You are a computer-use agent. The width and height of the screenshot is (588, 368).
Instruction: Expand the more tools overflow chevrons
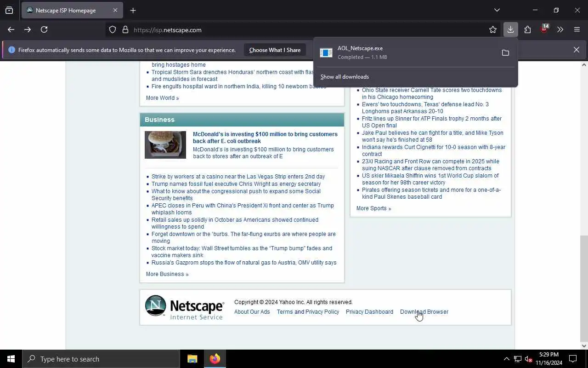click(560, 29)
